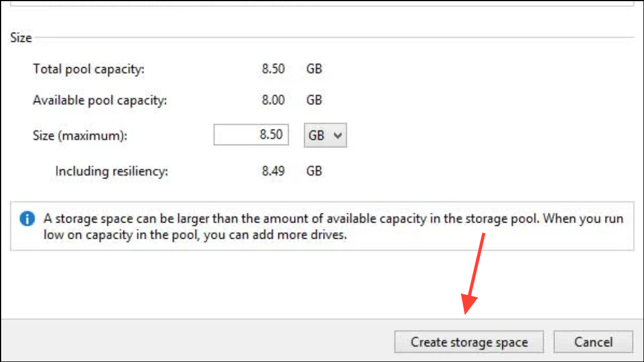Image resolution: width=644 pixels, height=362 pixels.
Task: Click the 8.50 total pool capacity value
Action: click(x=273, y=68)
